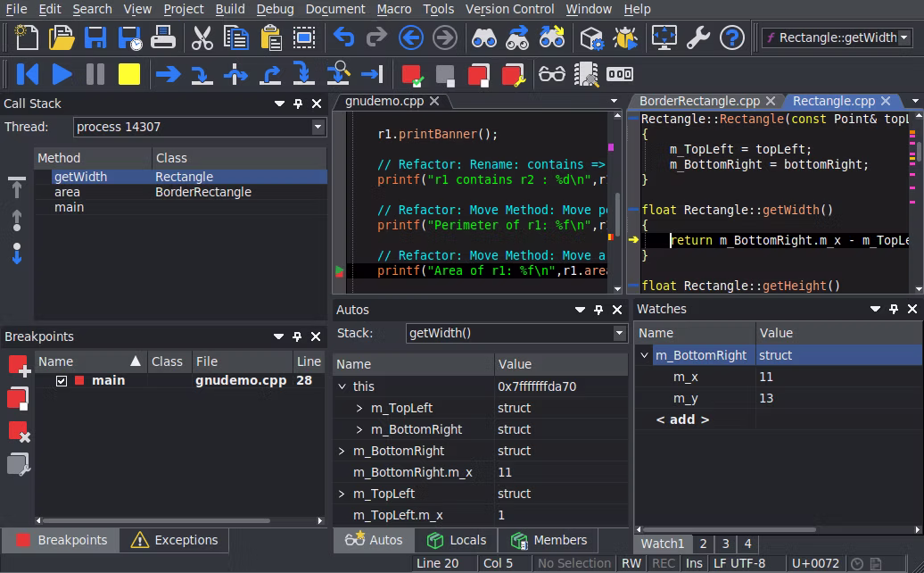Navigate back with circled left arrow
This screenshot has width=924, height=573.
point(411,37)
